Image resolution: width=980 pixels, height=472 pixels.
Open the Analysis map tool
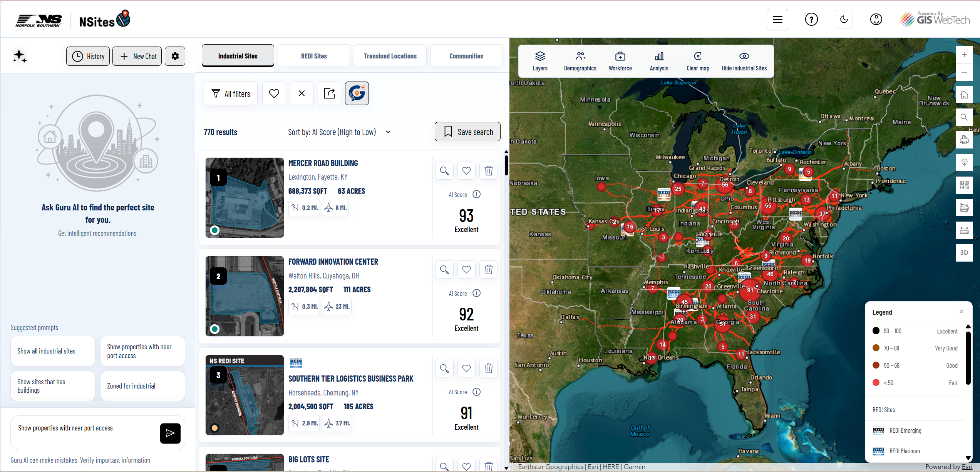(659, 62)
